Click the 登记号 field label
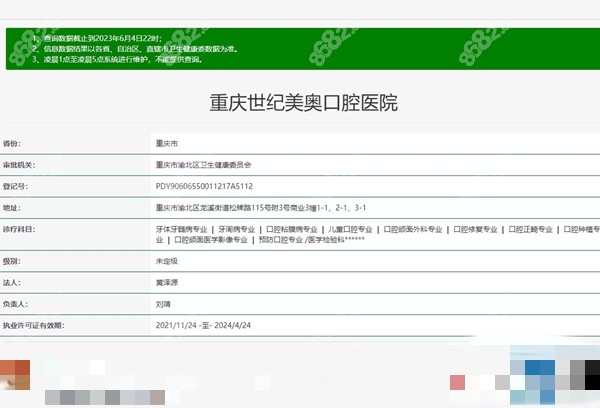600x408 pixels. pyautogui.click(x=15, y=186)
